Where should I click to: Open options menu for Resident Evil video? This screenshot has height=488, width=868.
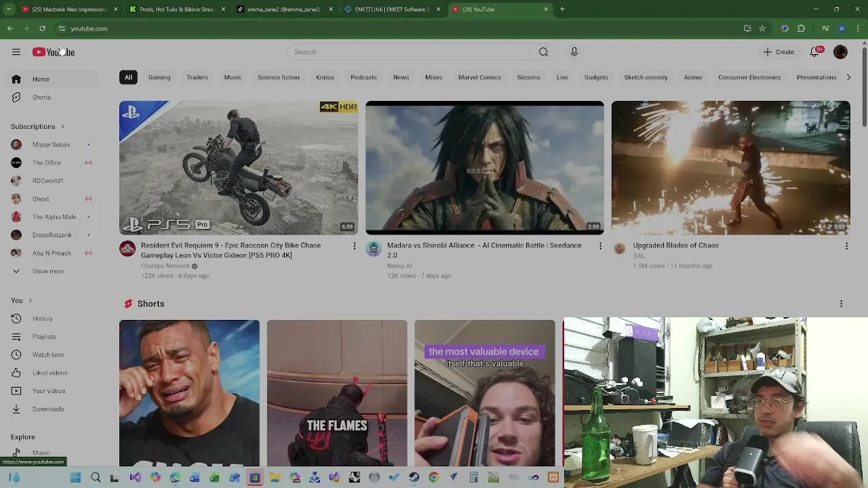[x=354, y=246]
